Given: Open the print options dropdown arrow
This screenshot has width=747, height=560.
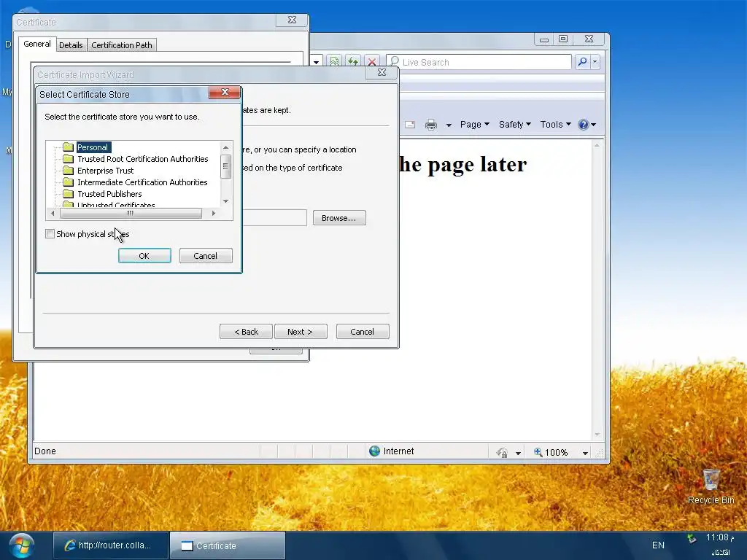Looking at the screenshot, I should (449, 125).
